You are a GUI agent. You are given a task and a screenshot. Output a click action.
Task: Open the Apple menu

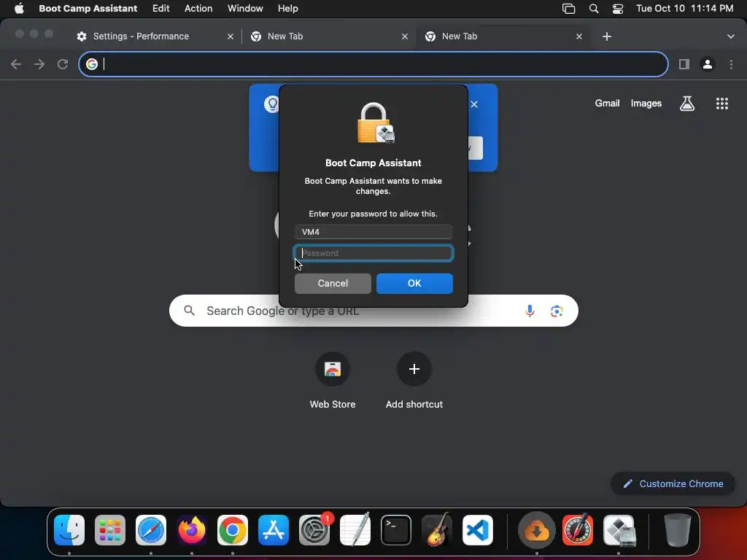point(19,9)
